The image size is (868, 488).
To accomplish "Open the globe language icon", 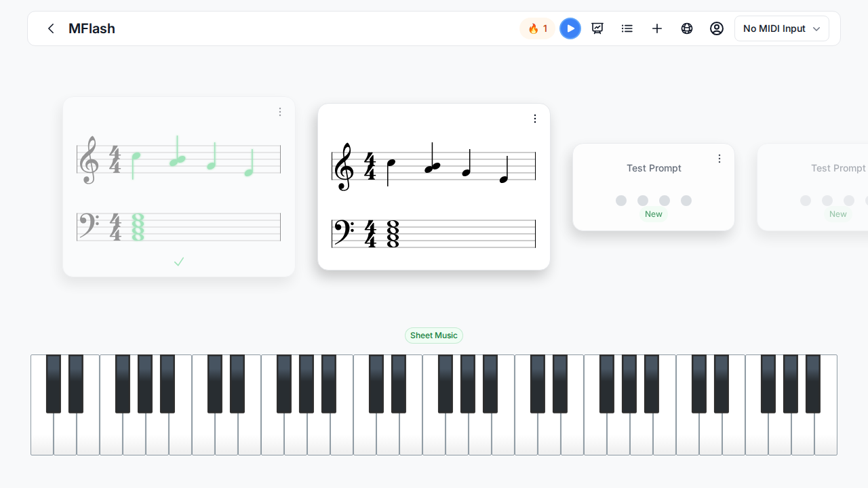I will pos(687,28).
